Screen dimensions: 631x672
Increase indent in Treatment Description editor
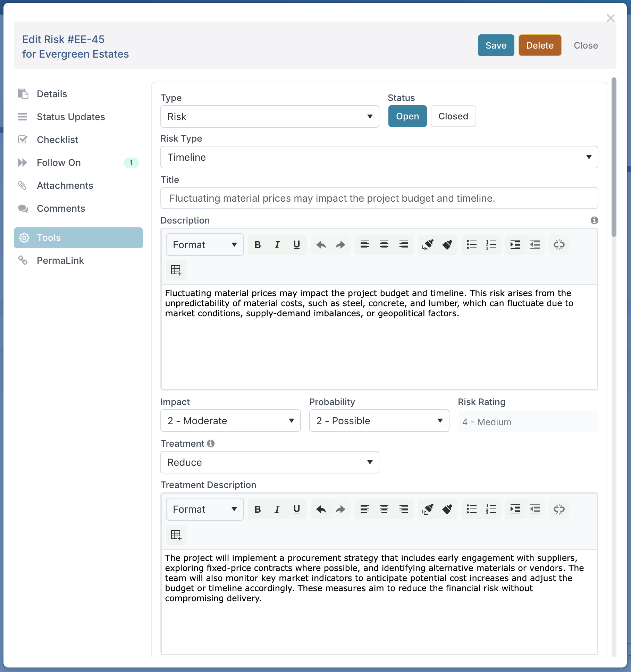515,509
